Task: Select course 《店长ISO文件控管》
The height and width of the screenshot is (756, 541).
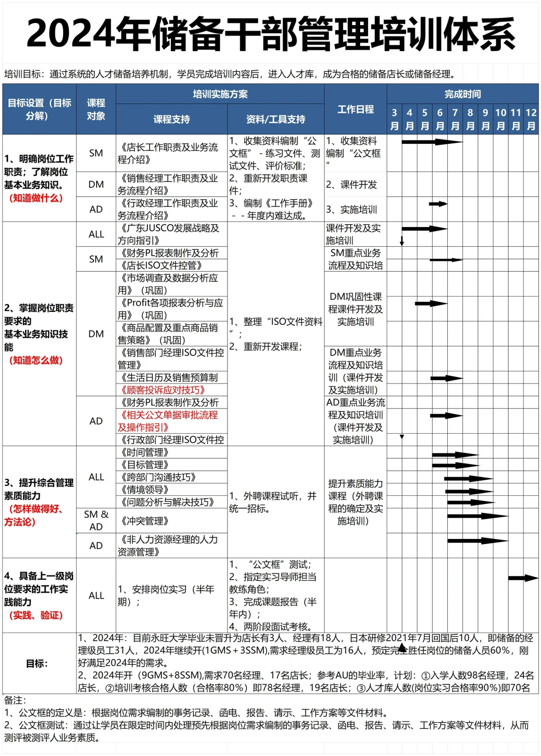Action: coord(172,265)
